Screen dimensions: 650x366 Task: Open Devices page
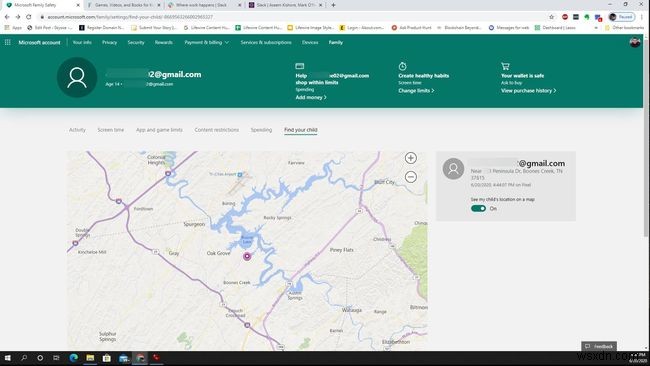tap(310, 42)
